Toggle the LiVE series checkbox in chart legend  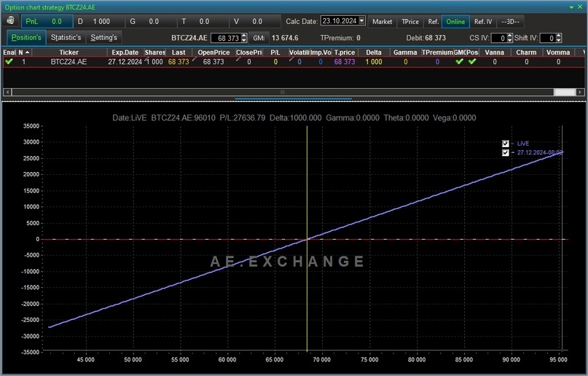505,144
